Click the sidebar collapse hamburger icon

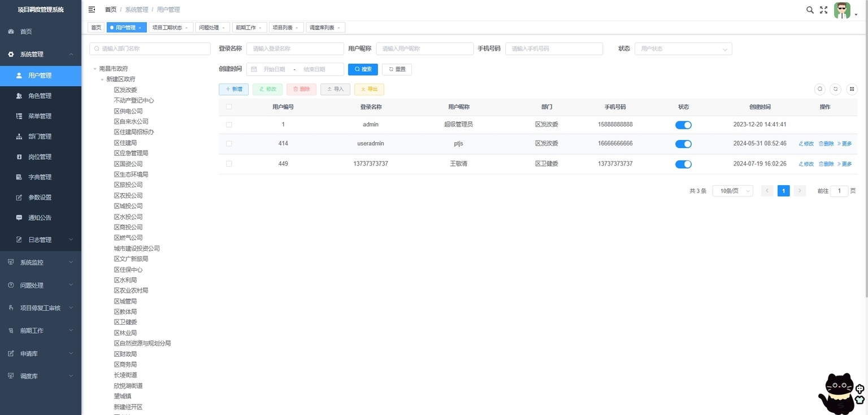click(92, 10)
